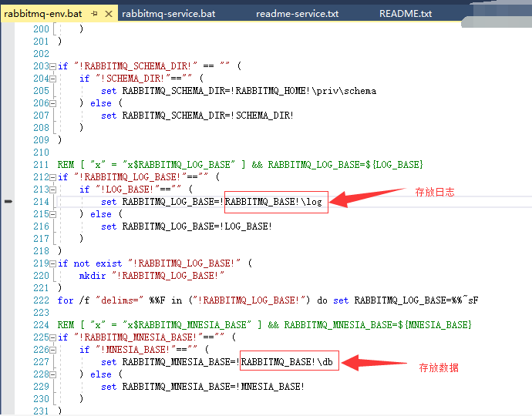Image resolution: width=532 pixels, height=416 pixels.
Task: Close the rabbitmq-env.bat tab
Action: [x=109, y=14]
